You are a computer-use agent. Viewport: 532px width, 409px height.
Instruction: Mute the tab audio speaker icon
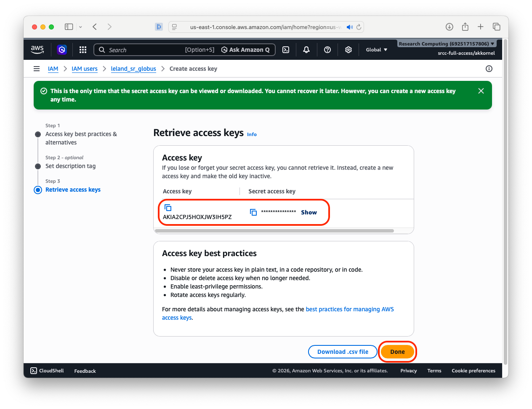tap(349, 27)
